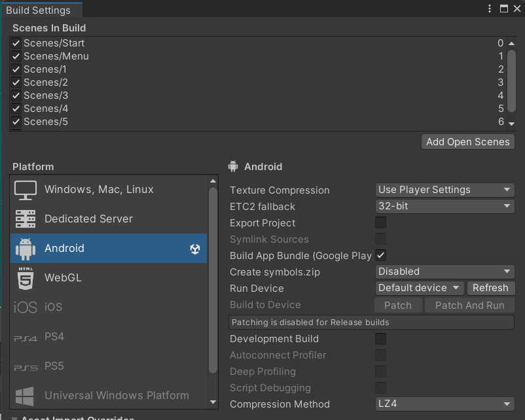The image size is (525, 420).
Task: Click the Android robot icon in platform list
Action: point(26,249)
